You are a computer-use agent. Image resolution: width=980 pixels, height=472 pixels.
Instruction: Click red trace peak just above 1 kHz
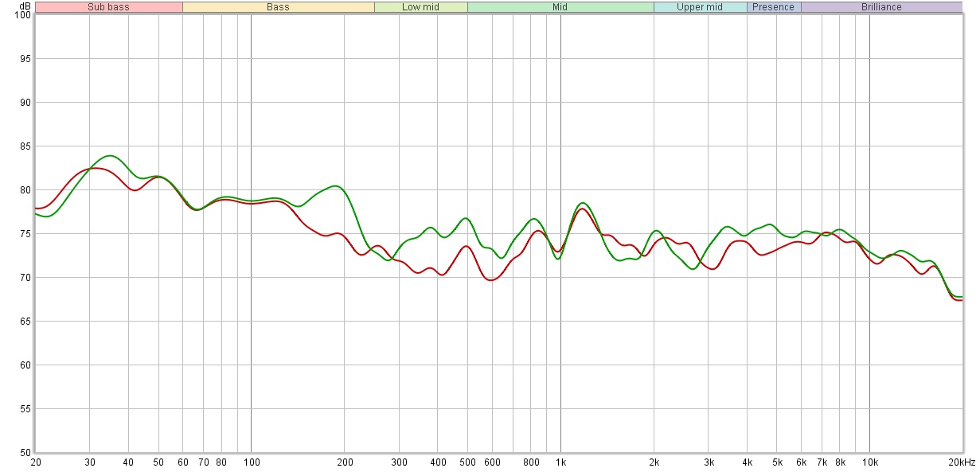tap(580, 209)
